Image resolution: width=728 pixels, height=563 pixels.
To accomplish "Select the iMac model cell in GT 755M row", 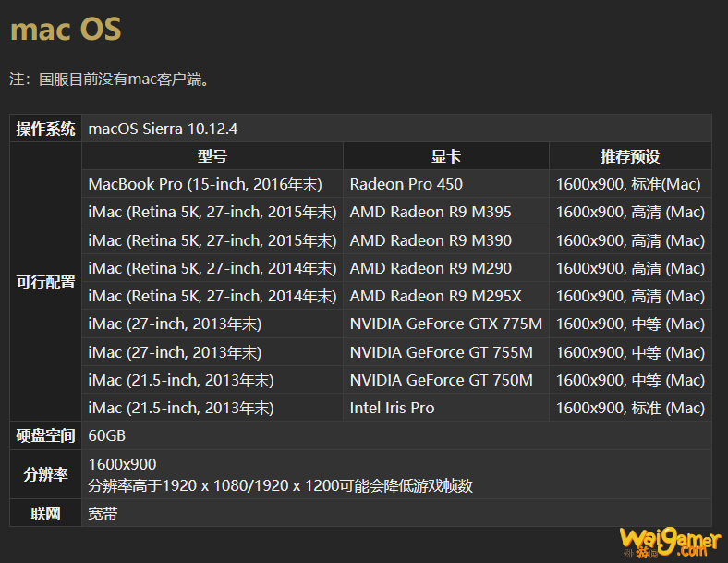I will coord(212,352).
